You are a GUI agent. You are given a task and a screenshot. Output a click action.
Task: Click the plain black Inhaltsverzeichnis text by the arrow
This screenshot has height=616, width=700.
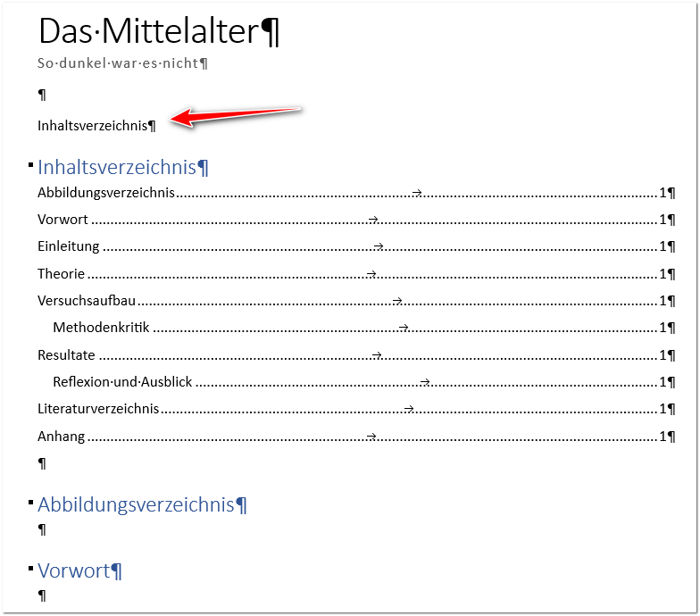(92, 126)
